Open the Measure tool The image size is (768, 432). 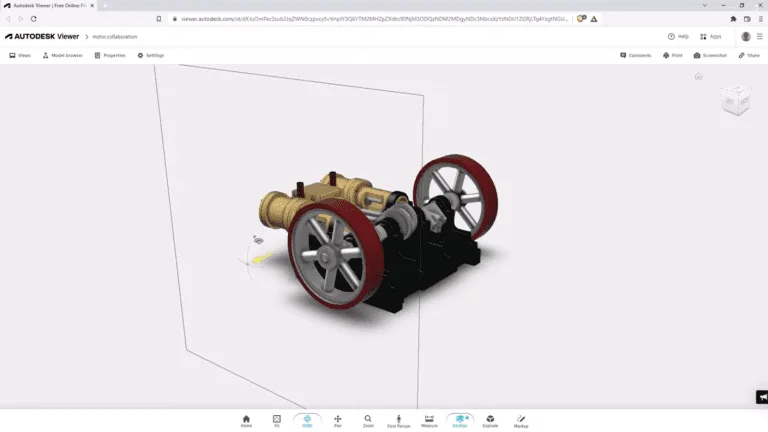click(x=429, y=420)
